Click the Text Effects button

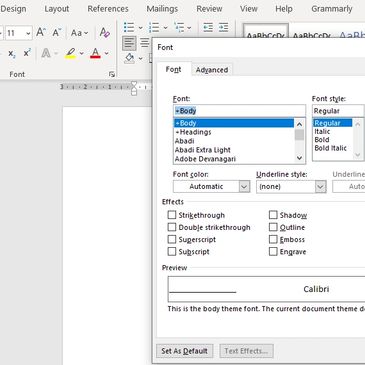246,351
